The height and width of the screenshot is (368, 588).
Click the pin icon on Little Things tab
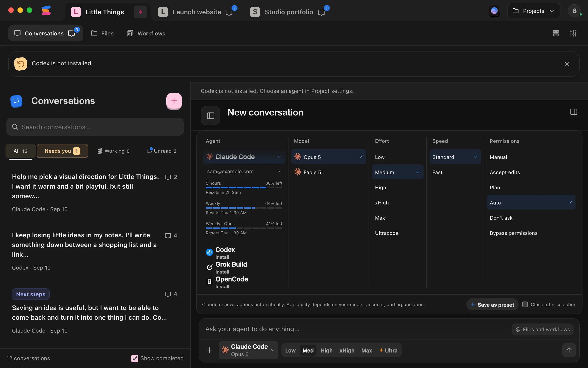tap(140, 12)
